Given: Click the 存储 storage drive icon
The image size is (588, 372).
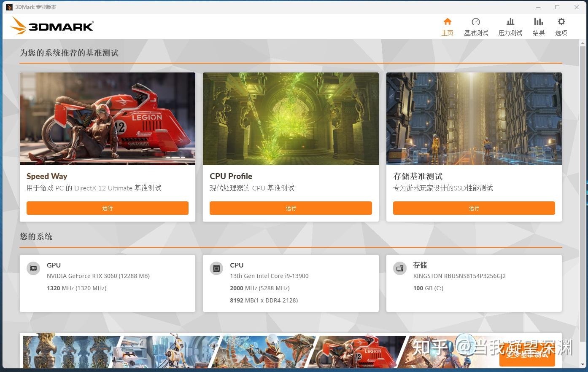Looking at the screenshot, I should [399, 268].
